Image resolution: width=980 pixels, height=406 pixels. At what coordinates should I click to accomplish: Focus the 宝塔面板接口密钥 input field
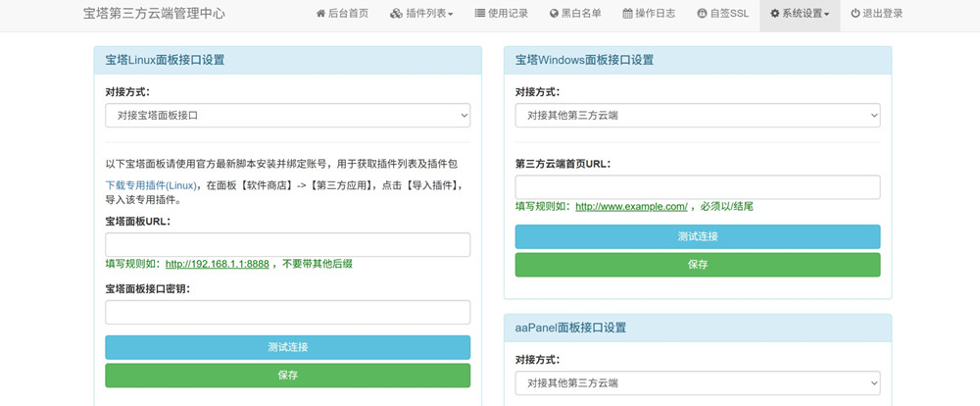point(287,312)
